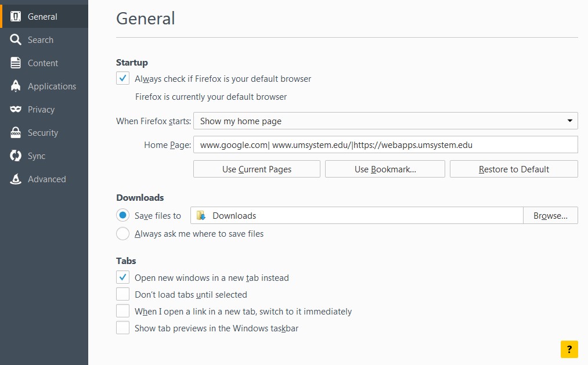Image resolution: width=588 pixels, height=365 pixels.
Task: Click the Use Current Pages button
Action: point(257,169)
